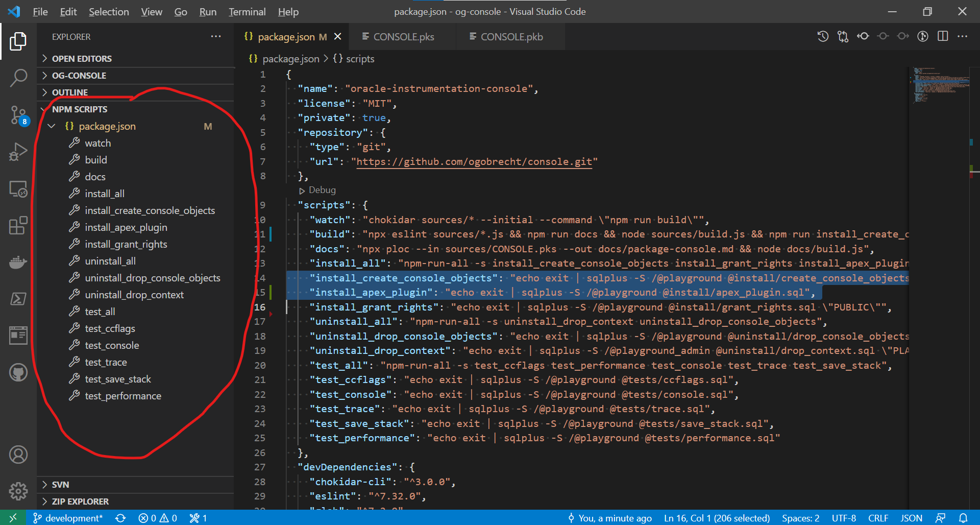Open Run and Debug icon in sidebar
The height and width of the screenshot is (525, 980).
18,152
